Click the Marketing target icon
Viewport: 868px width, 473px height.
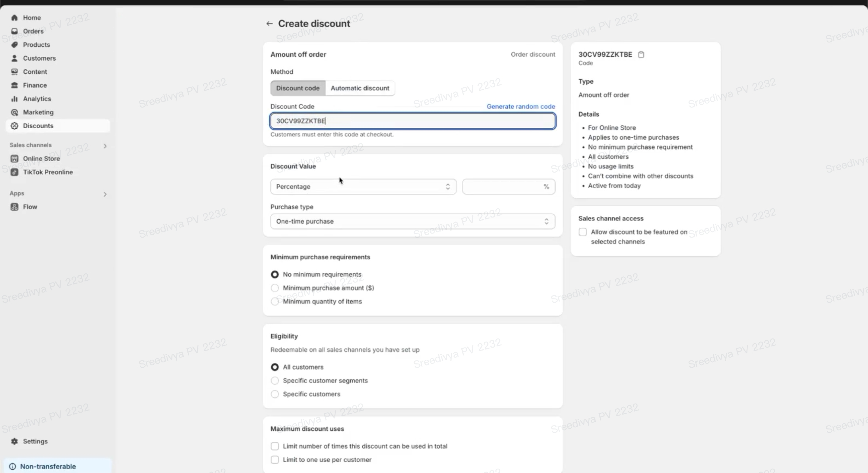[14, 112]
